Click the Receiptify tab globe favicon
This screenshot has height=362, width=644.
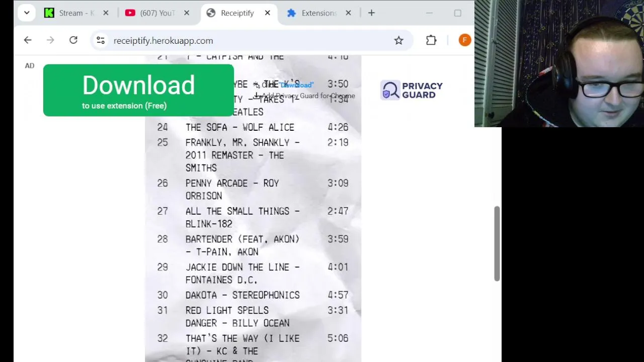211,13
